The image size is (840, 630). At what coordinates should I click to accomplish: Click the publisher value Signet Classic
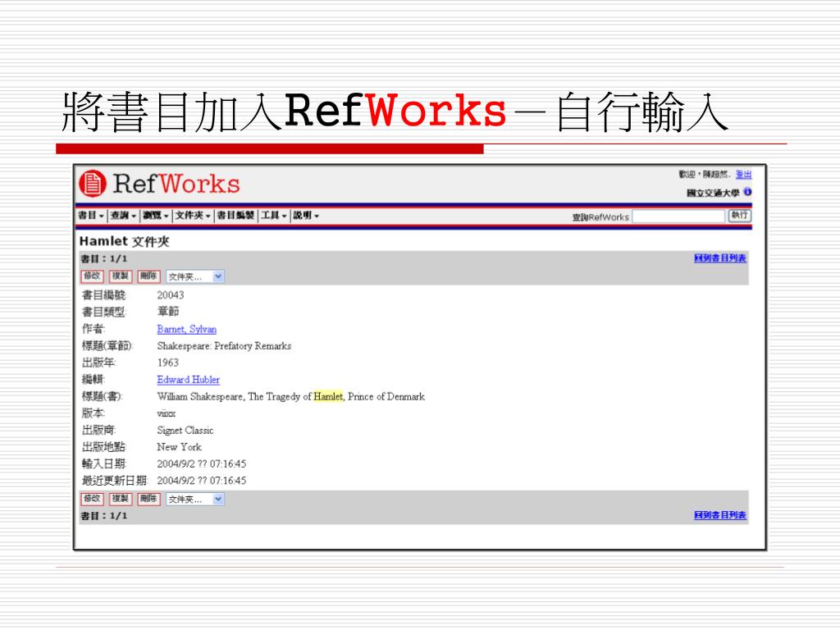point(185,430)
